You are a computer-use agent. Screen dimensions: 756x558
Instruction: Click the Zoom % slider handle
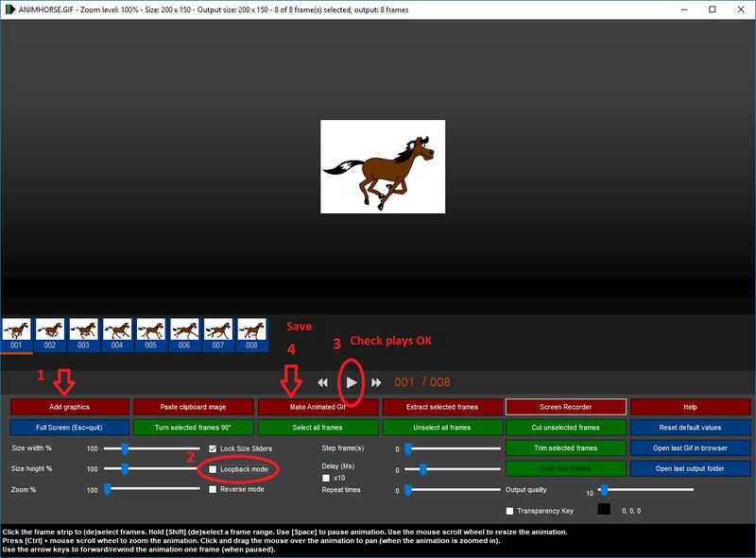(x=108, y=489)
